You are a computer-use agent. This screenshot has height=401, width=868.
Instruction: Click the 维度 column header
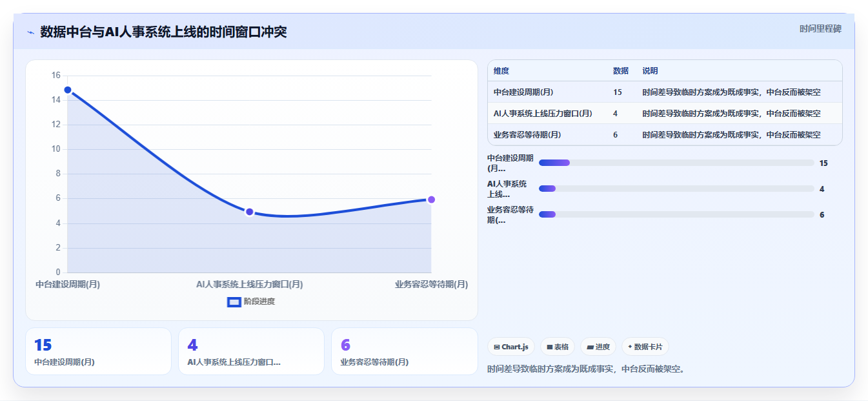pyautogui.click(x=501, y=71)
